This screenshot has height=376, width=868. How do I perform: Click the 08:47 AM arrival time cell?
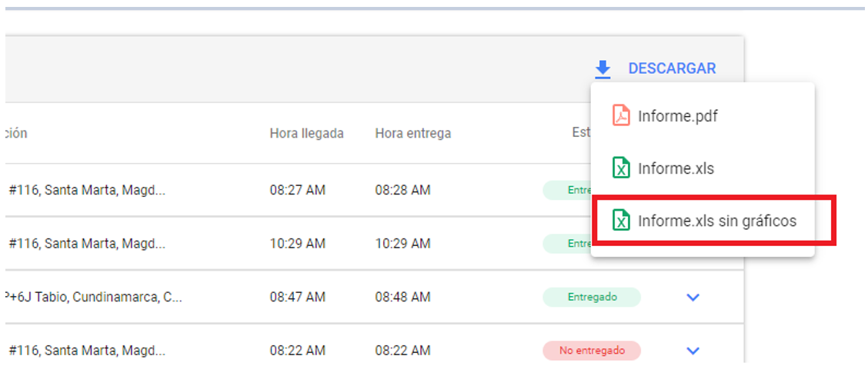[297, 297]
